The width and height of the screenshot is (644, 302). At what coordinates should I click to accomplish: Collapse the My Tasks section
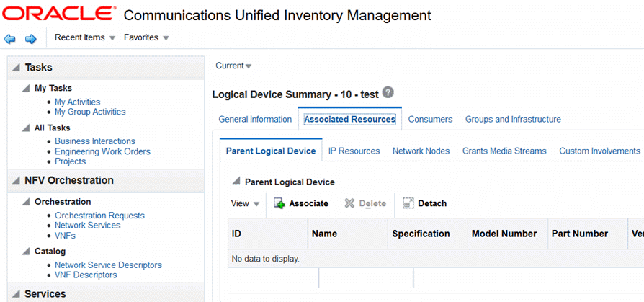click(26, 89)
